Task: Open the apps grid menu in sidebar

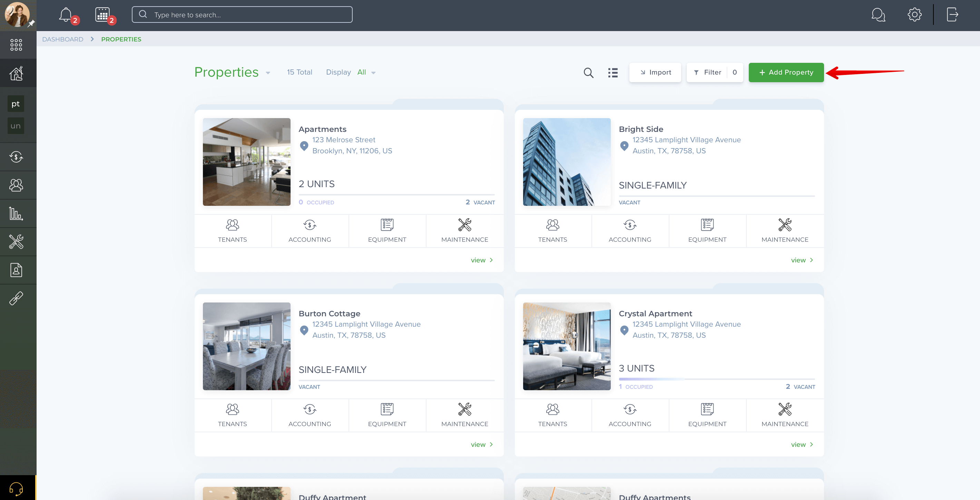Action: pyautogui.click(x=16, y=45)
